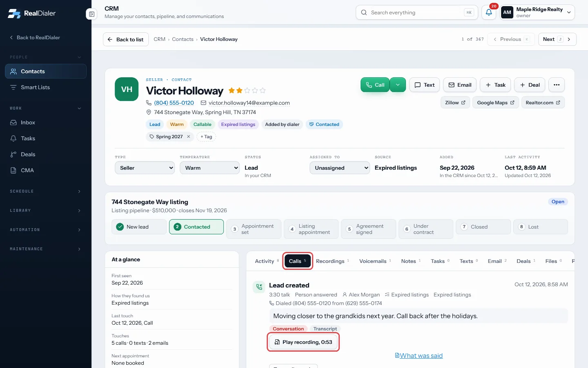
Task: Expand the Automation sidebar section
Action: coord(46,230)
